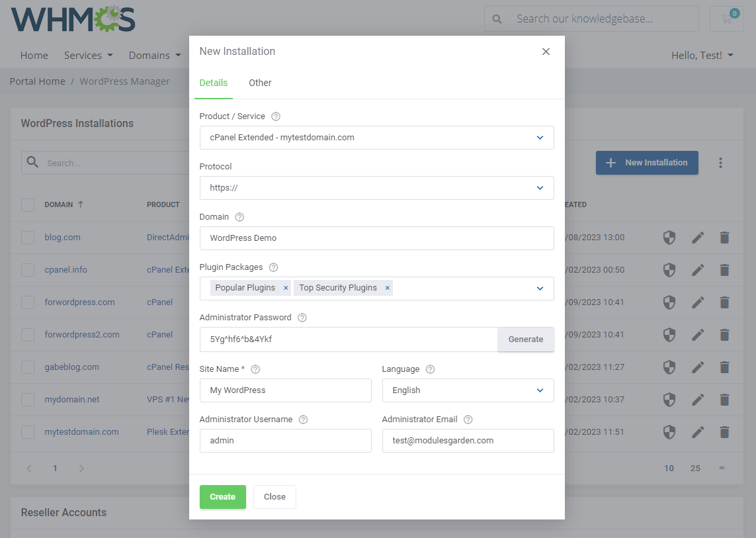Click trash icon in cpanel.info row
Screen dimensions: 756x538
pos(724,270)
